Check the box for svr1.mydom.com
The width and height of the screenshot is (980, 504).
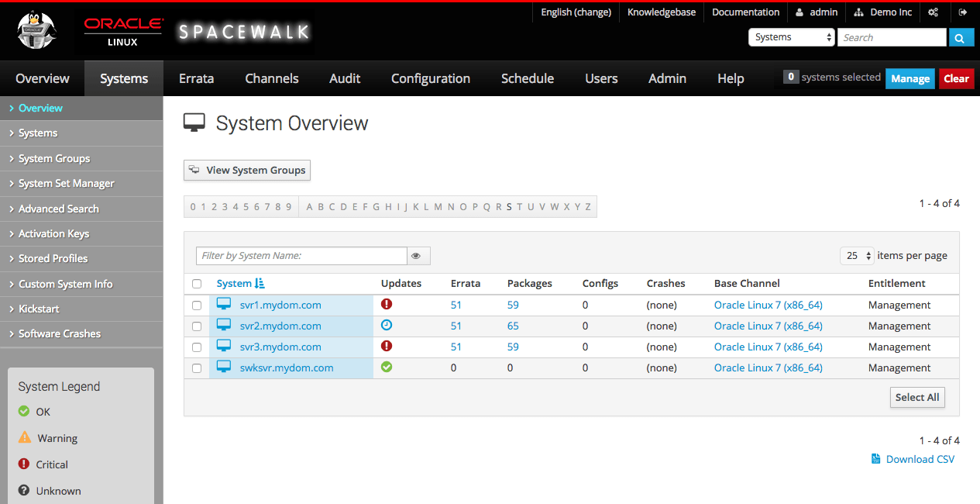tap(197, 306)
